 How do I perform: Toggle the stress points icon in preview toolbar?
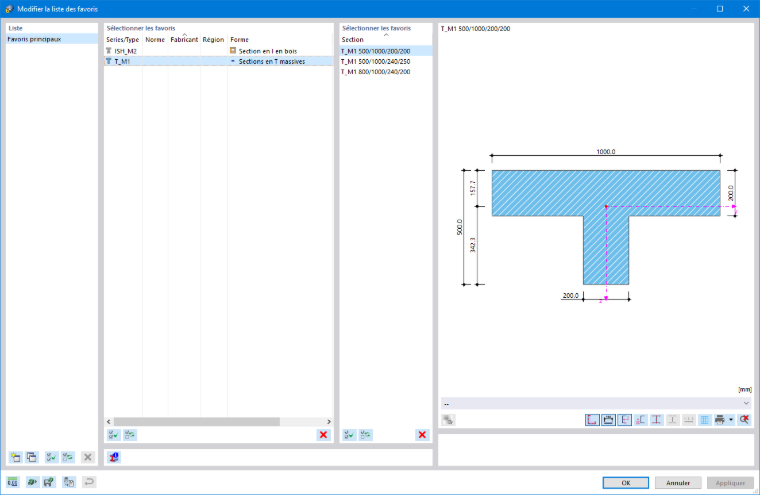(x=640, y=420)
